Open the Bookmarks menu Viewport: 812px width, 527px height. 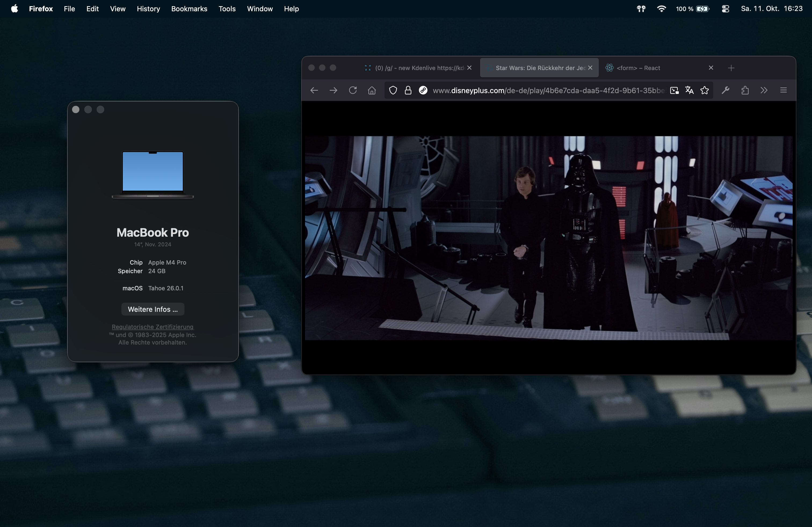point(189,9)
